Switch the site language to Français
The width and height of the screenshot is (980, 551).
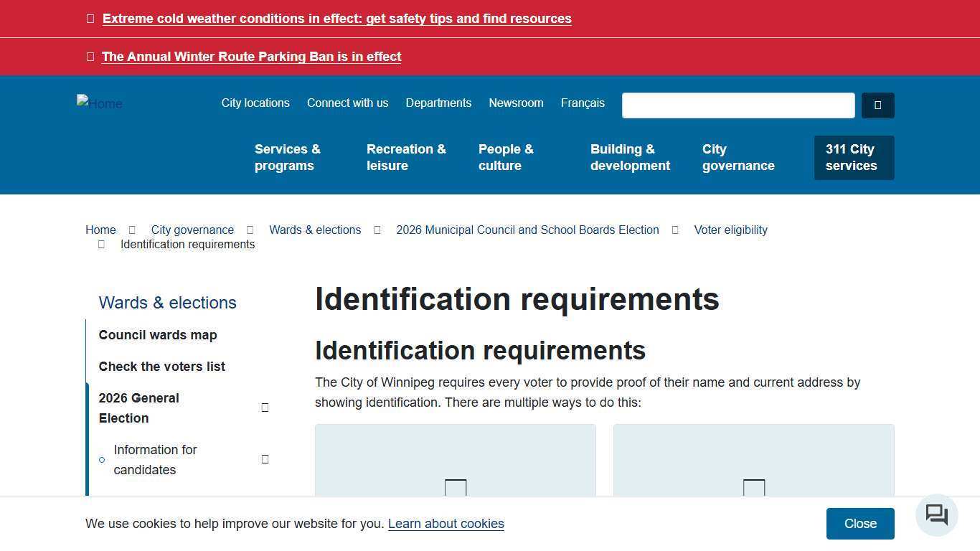coord(583,103)
